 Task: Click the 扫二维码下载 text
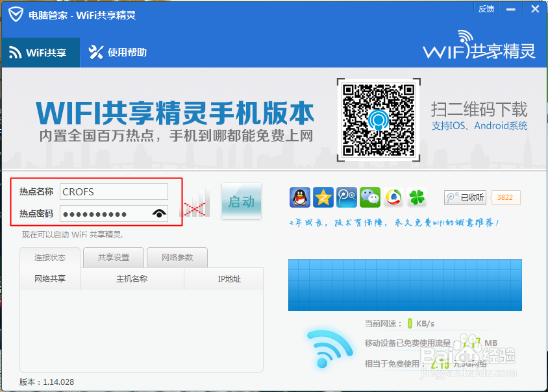point(479,109)
